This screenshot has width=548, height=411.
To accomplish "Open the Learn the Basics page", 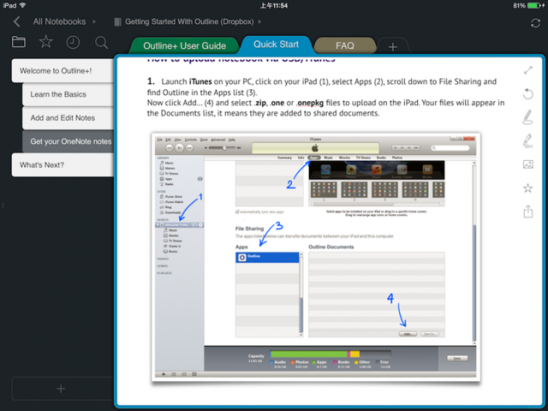I will 68,94.
